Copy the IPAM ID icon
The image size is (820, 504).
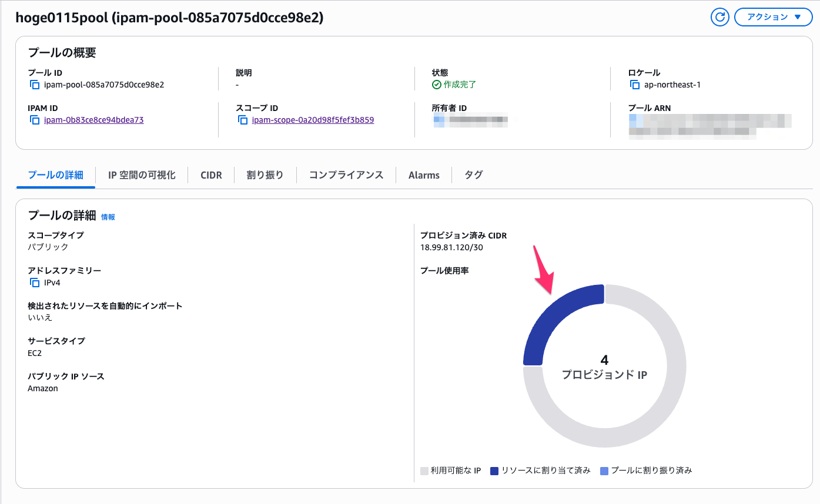click(35, 120)
